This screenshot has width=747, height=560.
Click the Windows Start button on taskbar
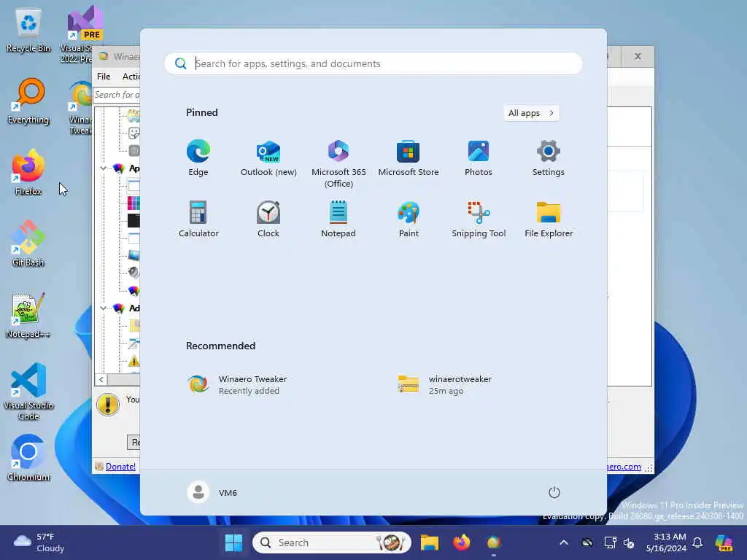[x=233, y=542]
